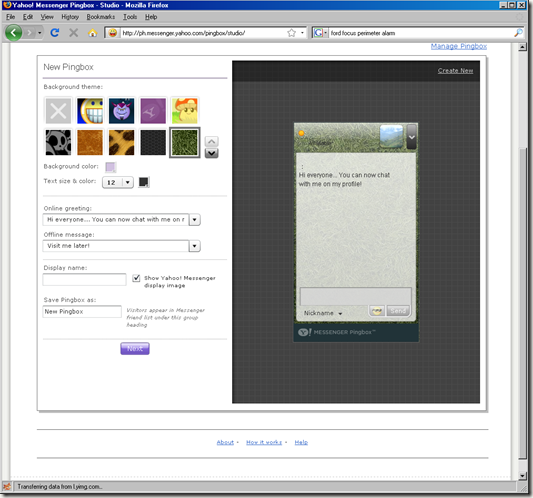This screenshot has height=498, width=533.
Task: Show previous themes with up arrow
Action: (211, 141)
